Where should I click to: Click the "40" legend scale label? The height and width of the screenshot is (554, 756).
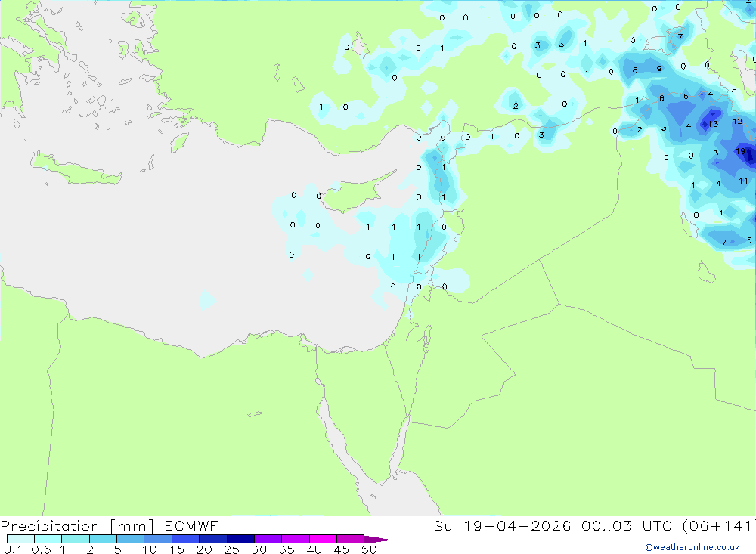(314, 549)
